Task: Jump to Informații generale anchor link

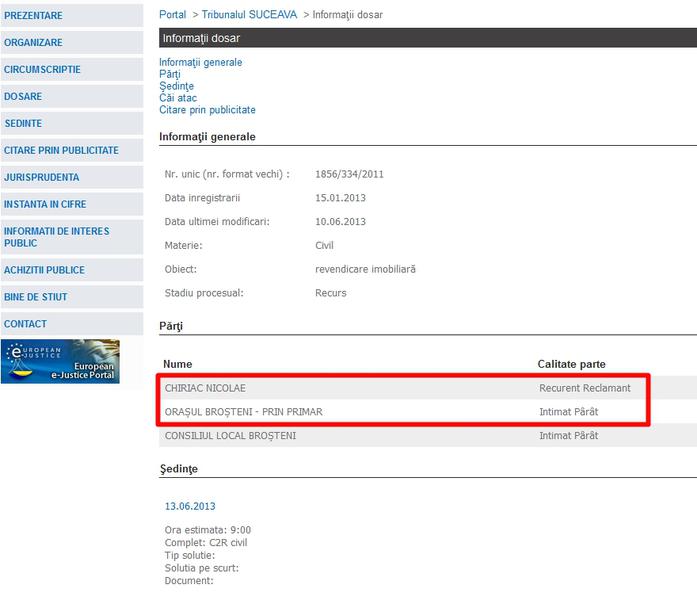Action: tap(200, 62)
